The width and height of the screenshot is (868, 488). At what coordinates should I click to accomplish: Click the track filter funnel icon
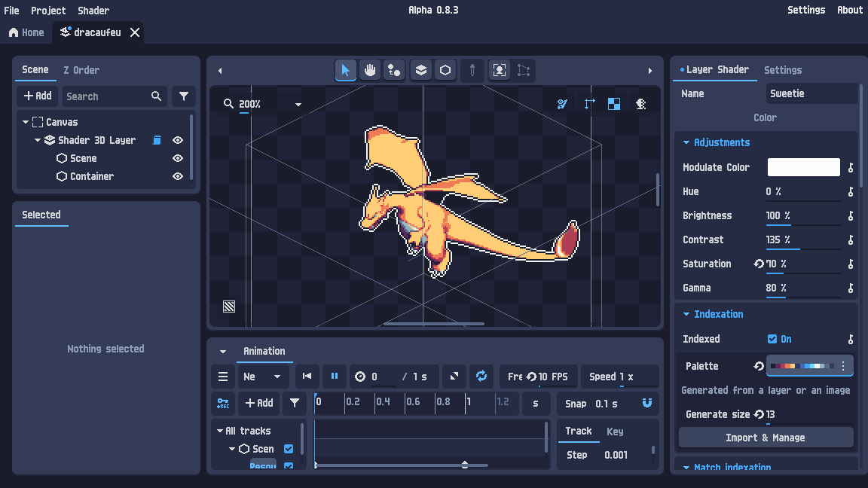point(295,404)
